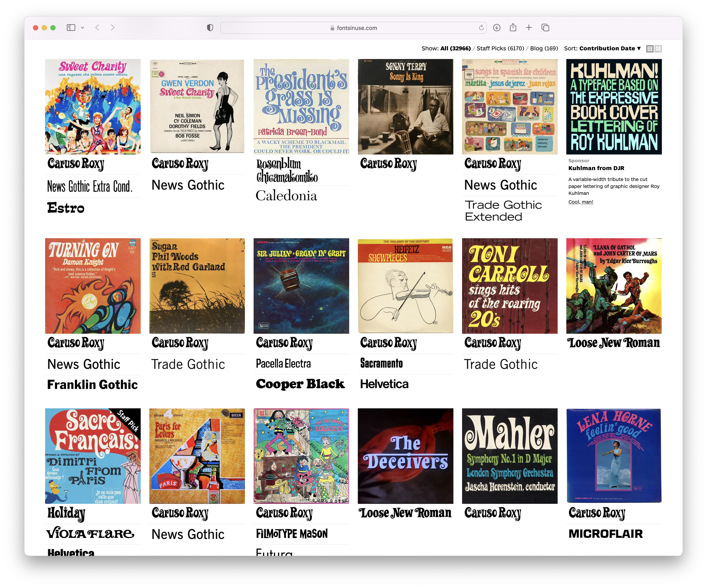Open the Turning On by Damon Knight cover
This screenshot has width=707, height=588.
pyautogui.click(x=93, y=286)
